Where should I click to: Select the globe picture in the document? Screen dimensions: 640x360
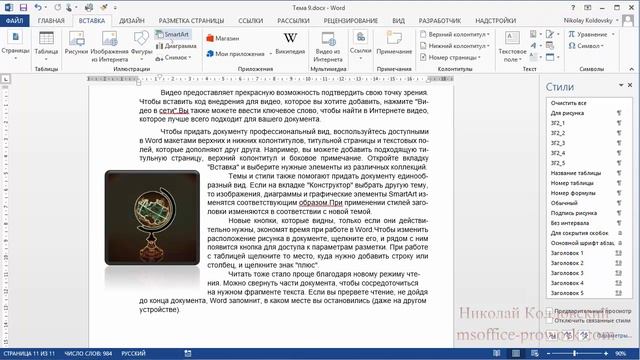tap(152, 218)
